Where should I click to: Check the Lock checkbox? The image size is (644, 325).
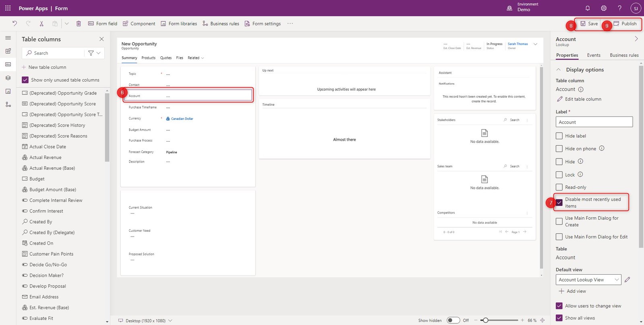click(559, 175)
